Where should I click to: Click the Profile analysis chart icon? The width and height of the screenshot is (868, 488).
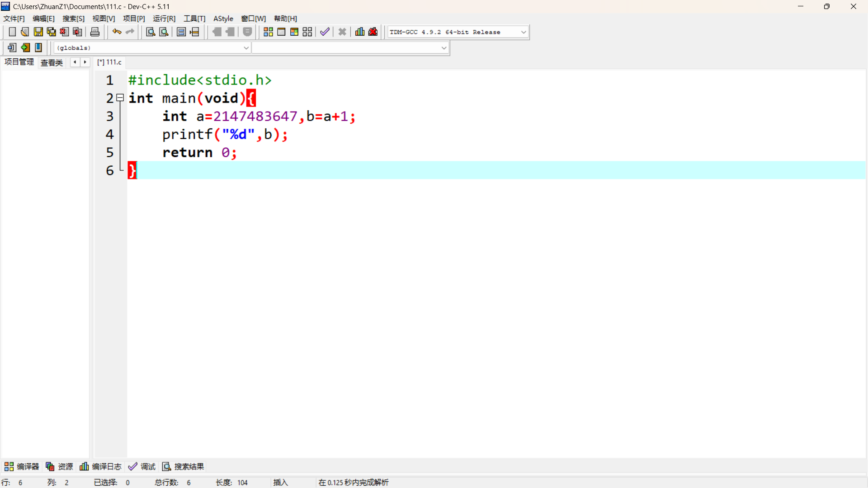pos(360,32)
